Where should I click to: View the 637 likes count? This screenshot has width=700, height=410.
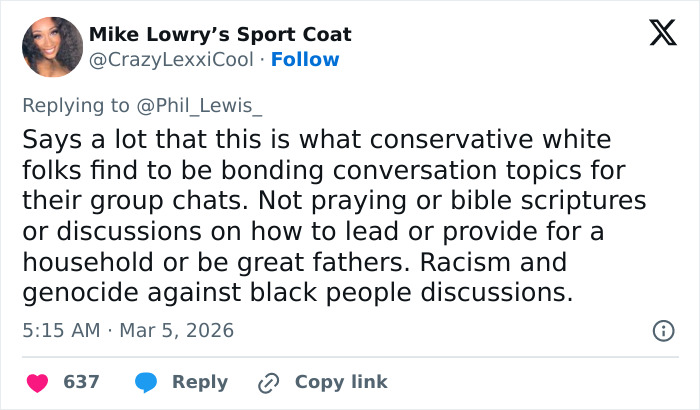pyautogui.click(x=81, y=382)
